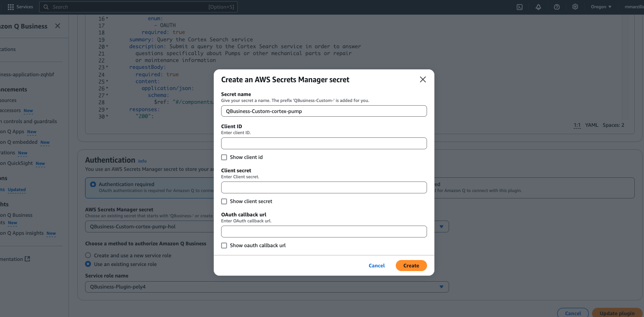This screenshot has width=644, height=317.
Task: Select Create and use a new service role
Action: coord(88,255)
